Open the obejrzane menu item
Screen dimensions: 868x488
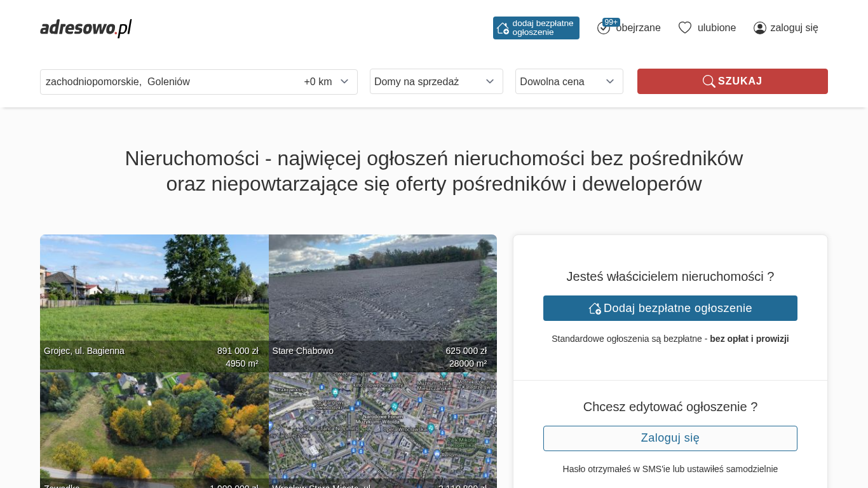pos(638,28)
